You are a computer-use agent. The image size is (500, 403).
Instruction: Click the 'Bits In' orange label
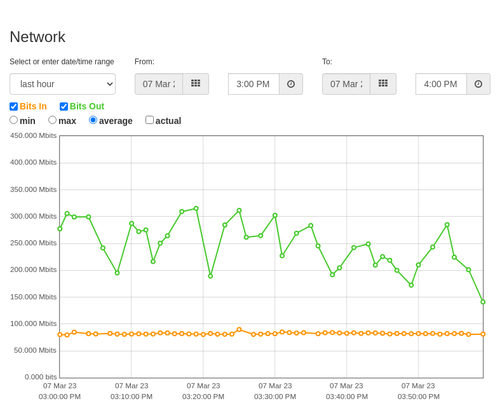click(33, 106)
